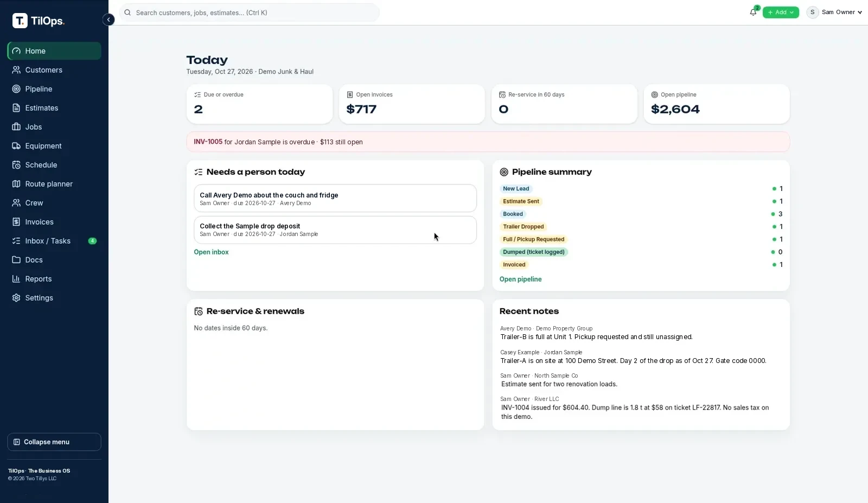The height and width of the screenshot is (503, 868).
Task: Open Route planner in the sidebar
Action: (x=54, y=184)
